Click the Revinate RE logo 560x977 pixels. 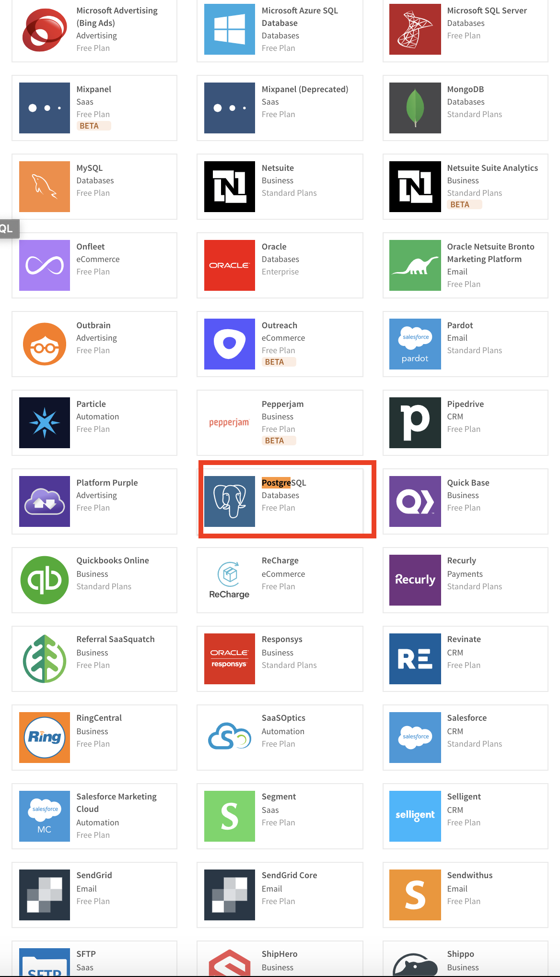click(415, 659)
